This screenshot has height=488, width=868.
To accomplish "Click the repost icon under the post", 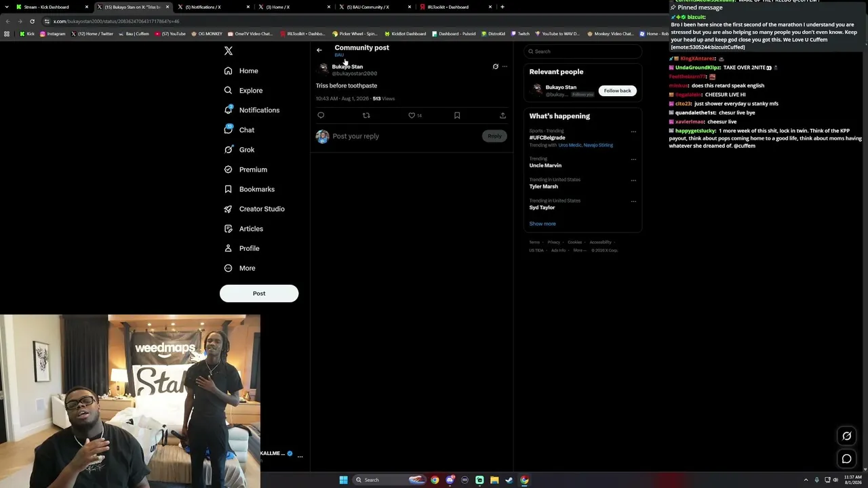I will coord(366,115).
